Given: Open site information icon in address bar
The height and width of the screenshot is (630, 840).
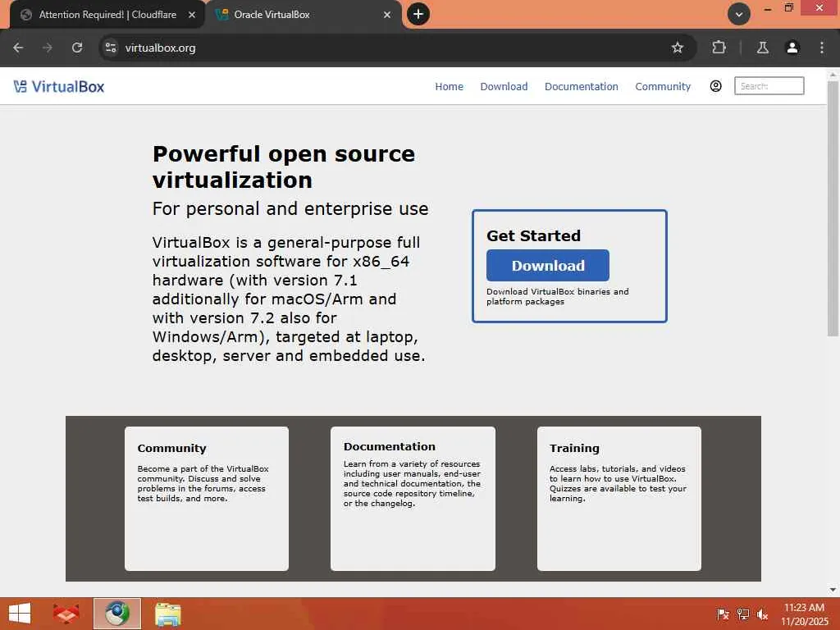Looking at the screenshot, I should [x=111, y=48].
